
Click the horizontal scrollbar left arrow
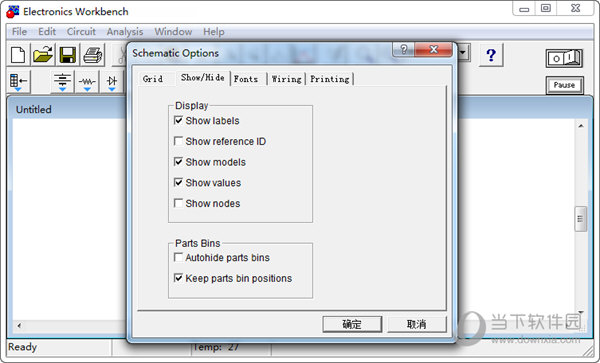(x=19, y=326)
